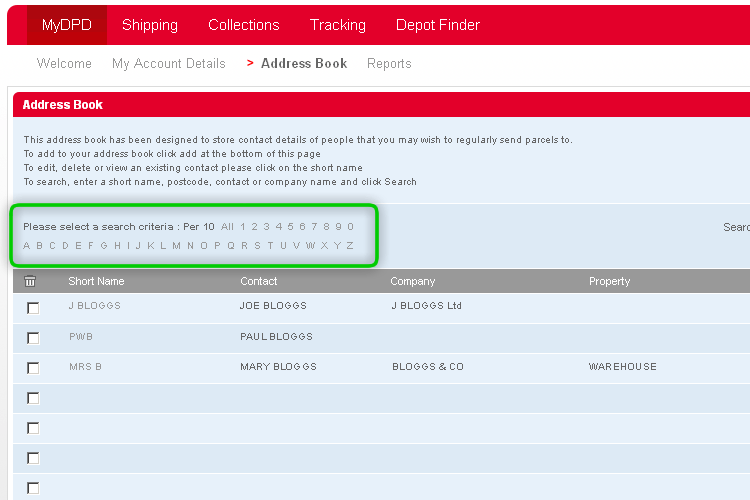
Task: Filter contacts by letter M
Action: 176,246
